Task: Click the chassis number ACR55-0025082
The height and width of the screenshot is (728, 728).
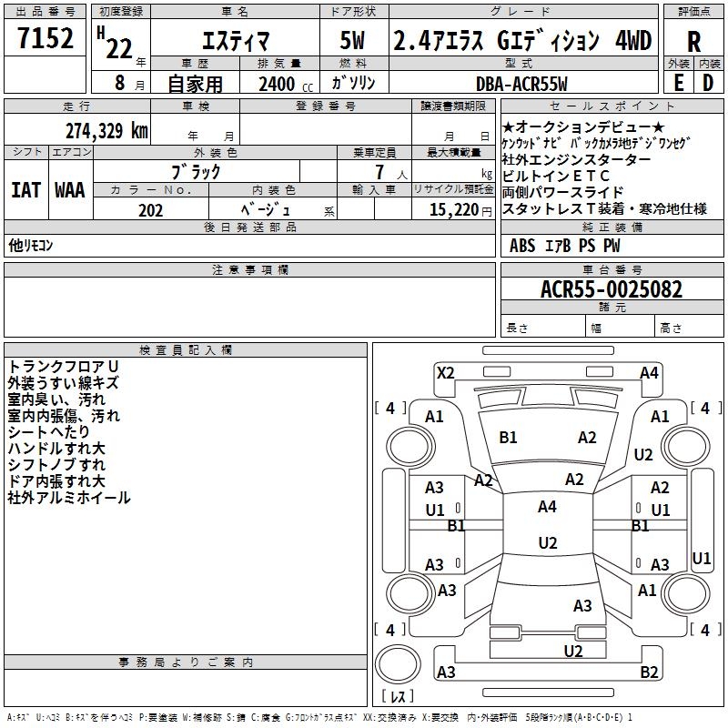Action: pos(612,289)
